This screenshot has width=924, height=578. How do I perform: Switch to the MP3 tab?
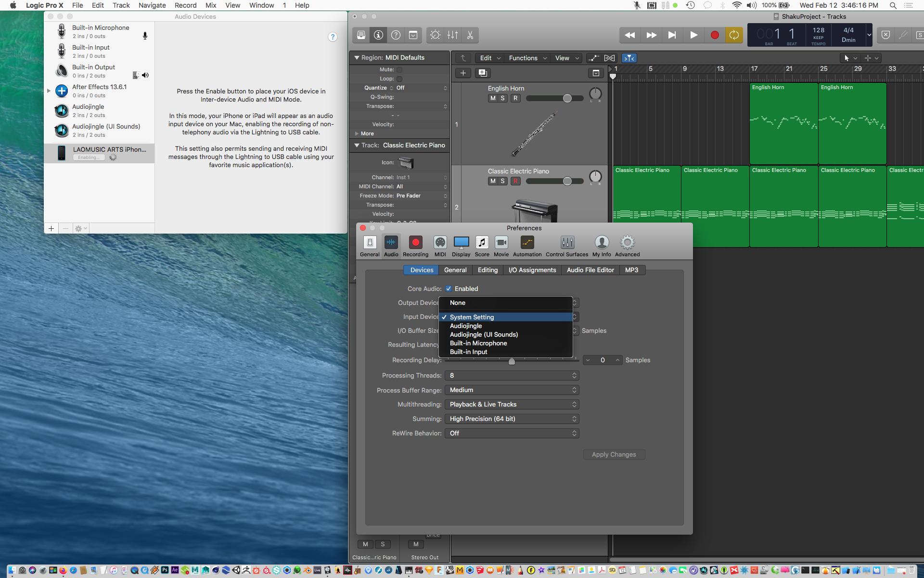point(631,270)
